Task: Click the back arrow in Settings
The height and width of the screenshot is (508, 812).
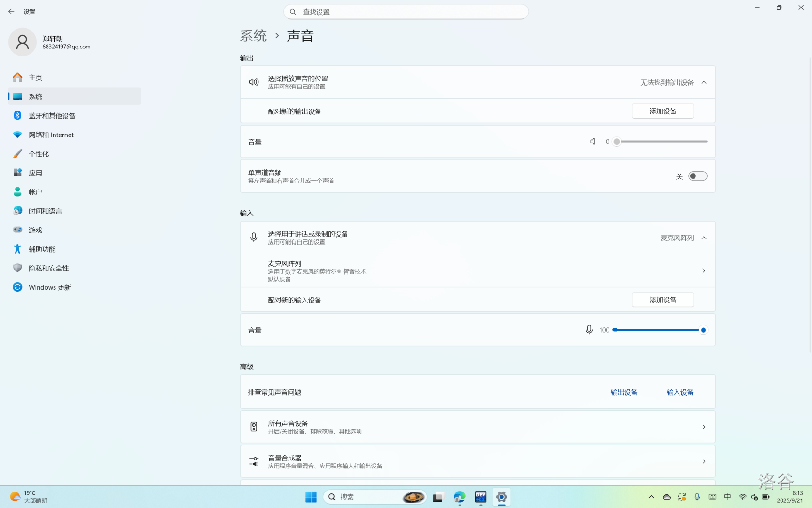Action: pyautogui.click(x=11, y=12)
